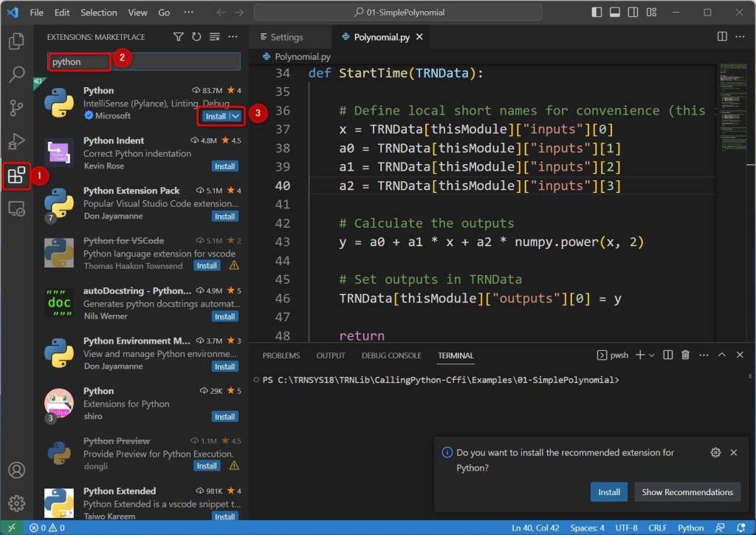The height and width of the screenshot is (535, 756).
Task: Open the Selection menu
Action: point(98,13)
